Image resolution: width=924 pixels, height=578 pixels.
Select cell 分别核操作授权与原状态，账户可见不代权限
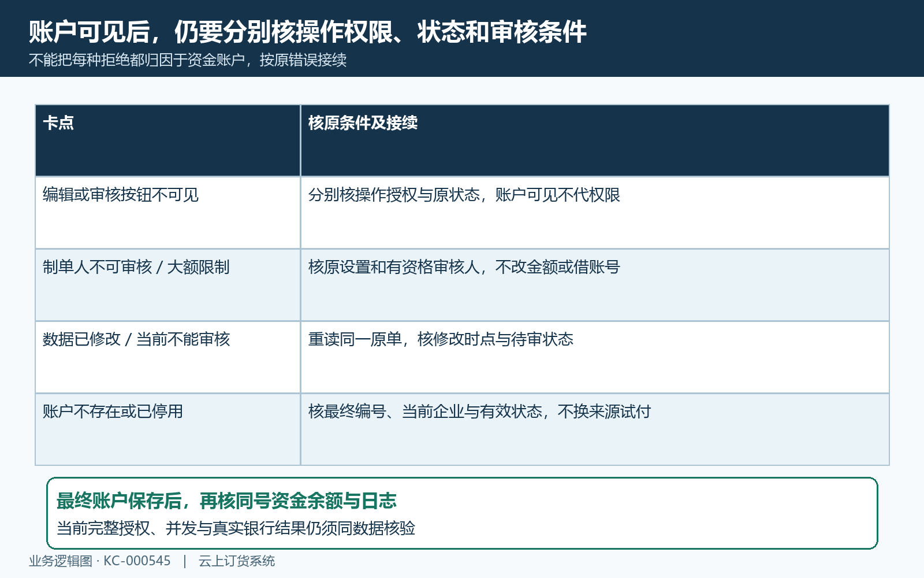click(x=595, y=213)
